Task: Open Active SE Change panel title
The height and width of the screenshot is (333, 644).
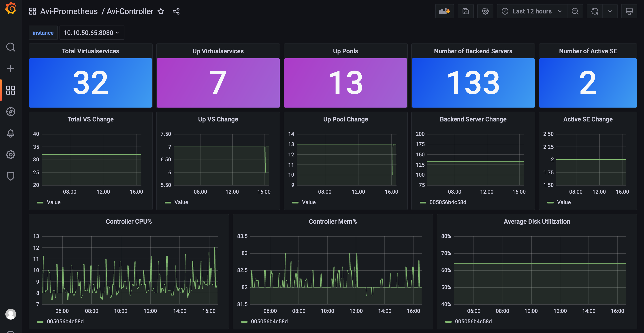Action: (588, 119)
